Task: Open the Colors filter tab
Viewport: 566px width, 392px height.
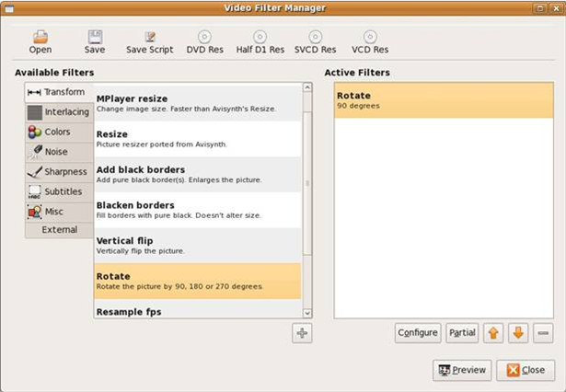Action: click(60, 133)
